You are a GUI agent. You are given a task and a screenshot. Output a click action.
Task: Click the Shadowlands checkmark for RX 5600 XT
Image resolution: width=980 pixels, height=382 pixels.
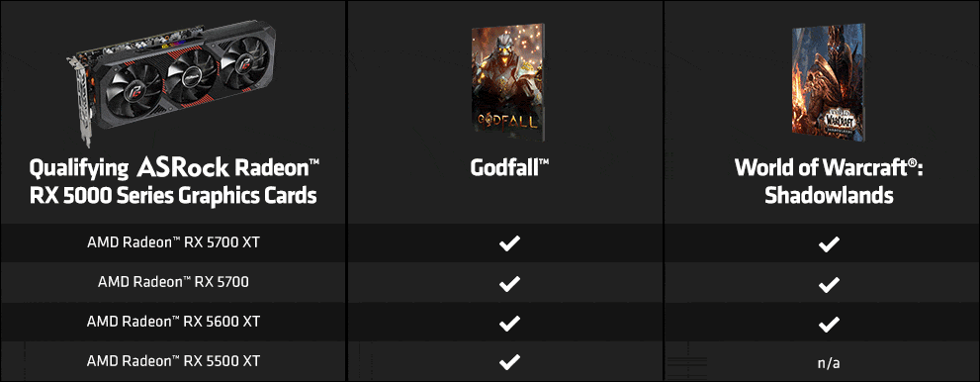(x=829, y=324)
